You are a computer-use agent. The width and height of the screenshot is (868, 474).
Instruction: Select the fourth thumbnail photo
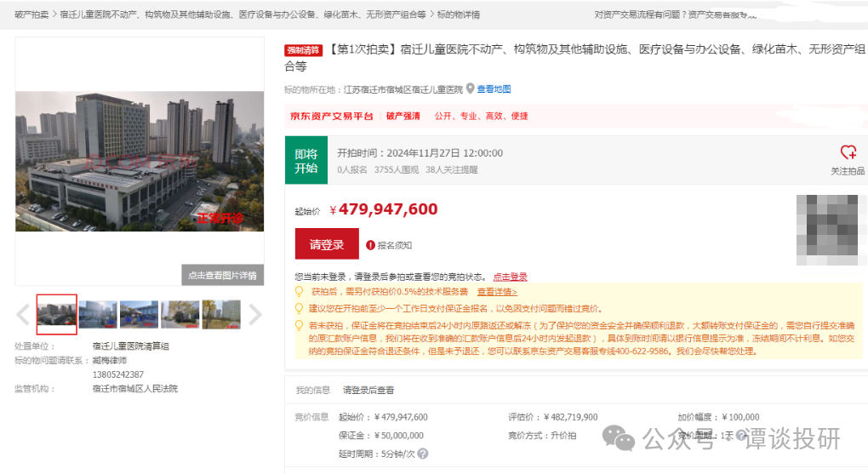[x=180, y=315]
